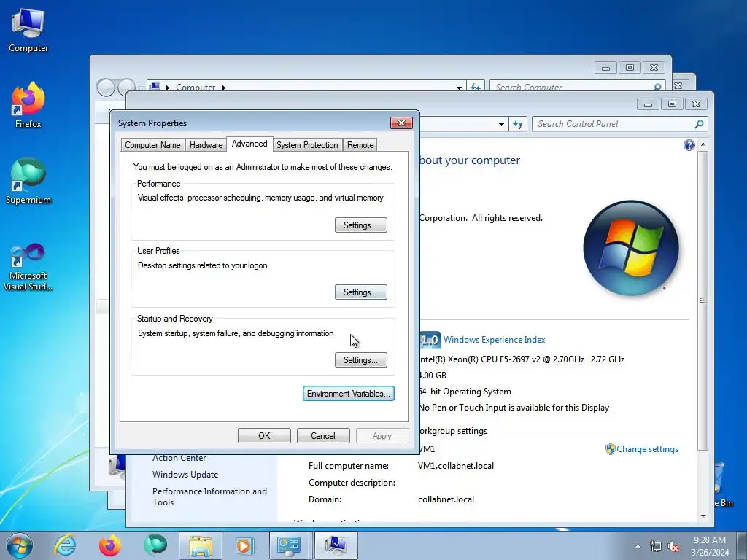
Task: Expand Control Panel address bar dropdown
Action: click(x=501, y=124)
